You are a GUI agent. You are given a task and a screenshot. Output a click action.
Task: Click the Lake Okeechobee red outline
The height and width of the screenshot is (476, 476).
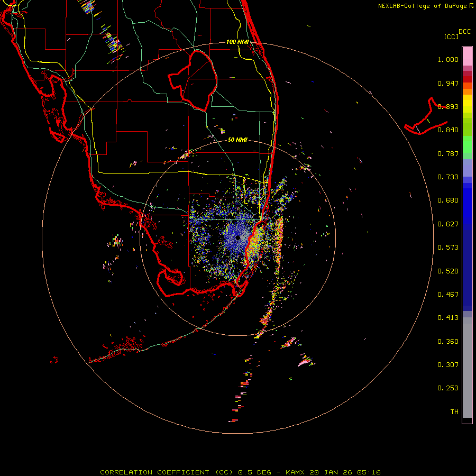(193, 80)
